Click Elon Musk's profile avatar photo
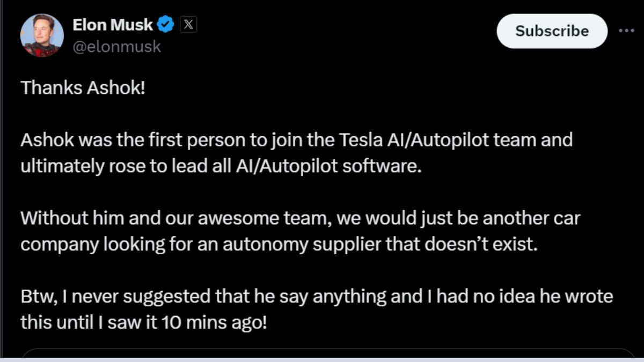The image size is (644, 362). coord(42,35)
